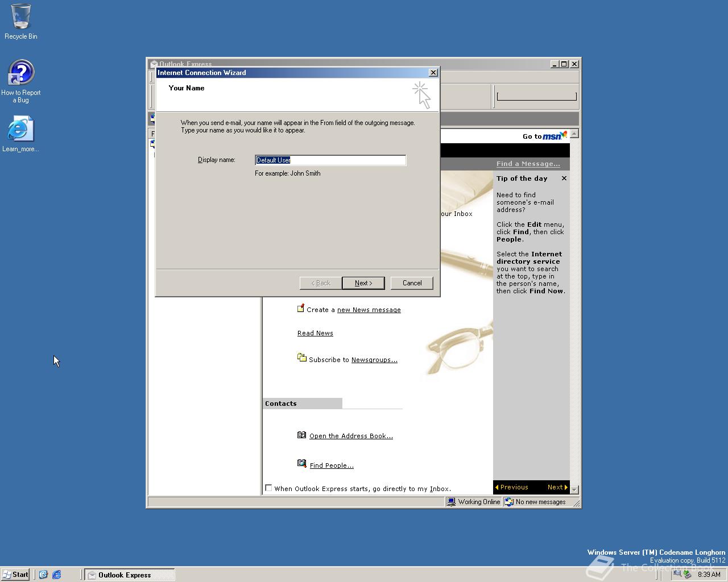Click the No new messages status icon

[x=509, y=502]
